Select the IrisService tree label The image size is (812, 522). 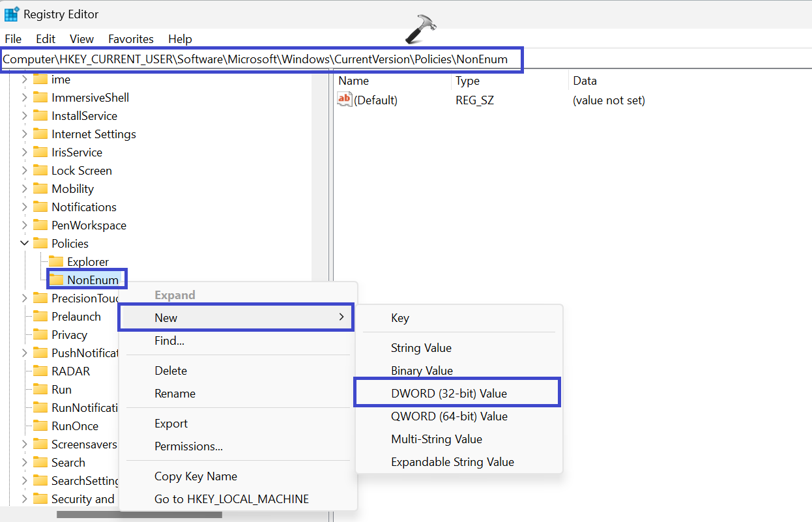[77, 152]
